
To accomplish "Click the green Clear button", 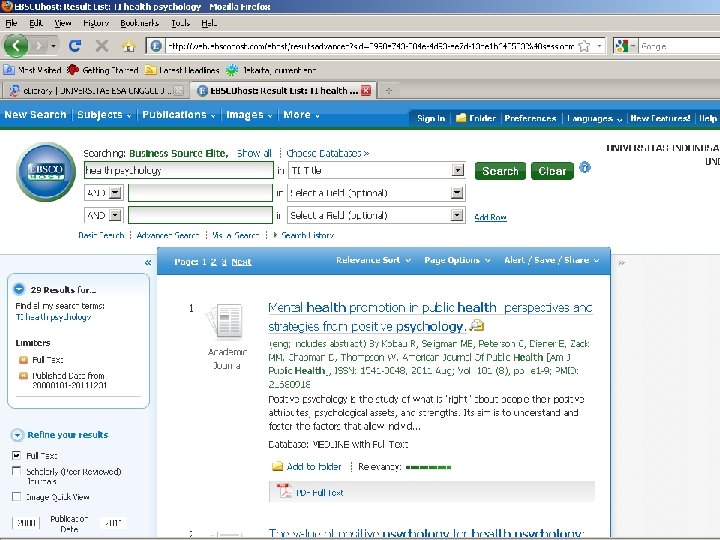I will 552,171.
